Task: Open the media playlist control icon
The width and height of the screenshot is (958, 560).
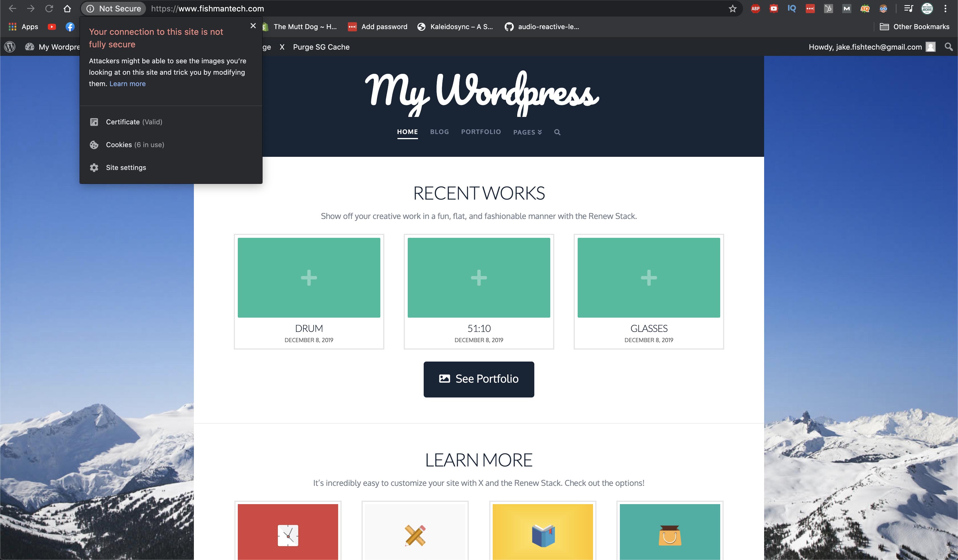Action: click(x=909, y=8)
